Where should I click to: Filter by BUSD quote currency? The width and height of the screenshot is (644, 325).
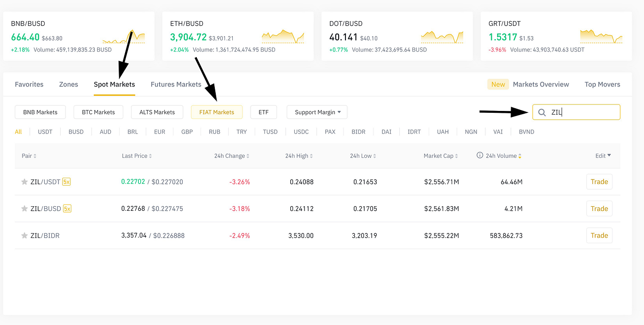point(76,132)
